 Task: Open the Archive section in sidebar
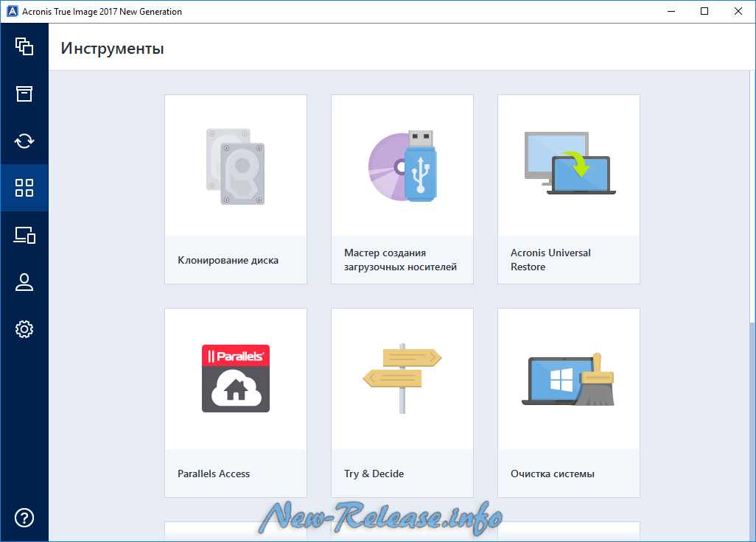click(x=24, y=94)
